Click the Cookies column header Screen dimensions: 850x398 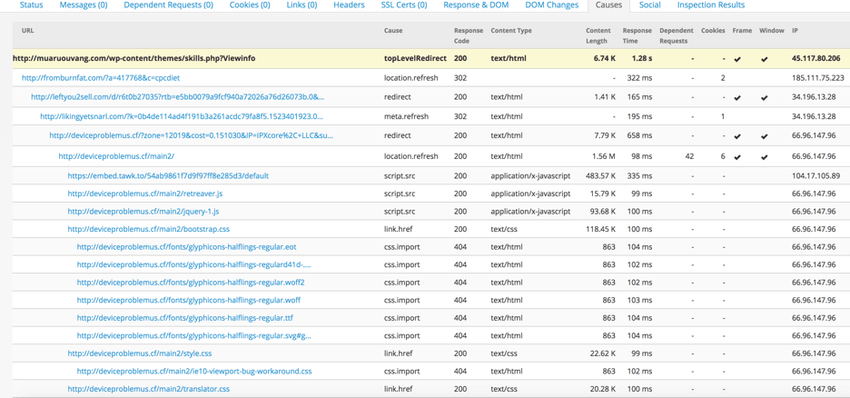(x=713, y=31)
